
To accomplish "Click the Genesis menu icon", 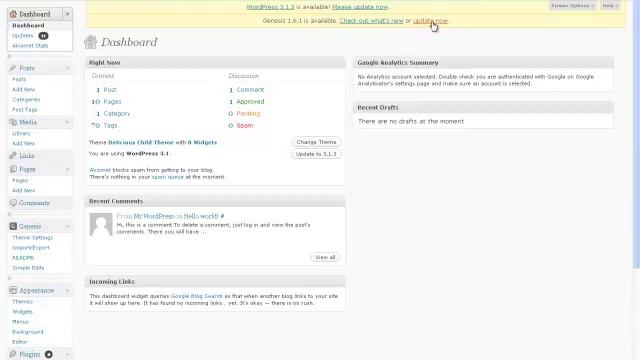I will pyautogui.click(x=13, y=226).
